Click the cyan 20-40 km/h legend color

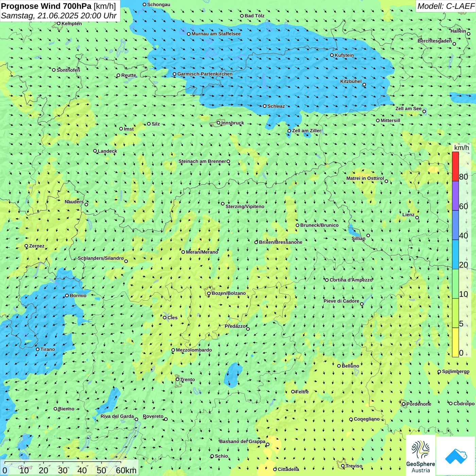coord(455,255)
